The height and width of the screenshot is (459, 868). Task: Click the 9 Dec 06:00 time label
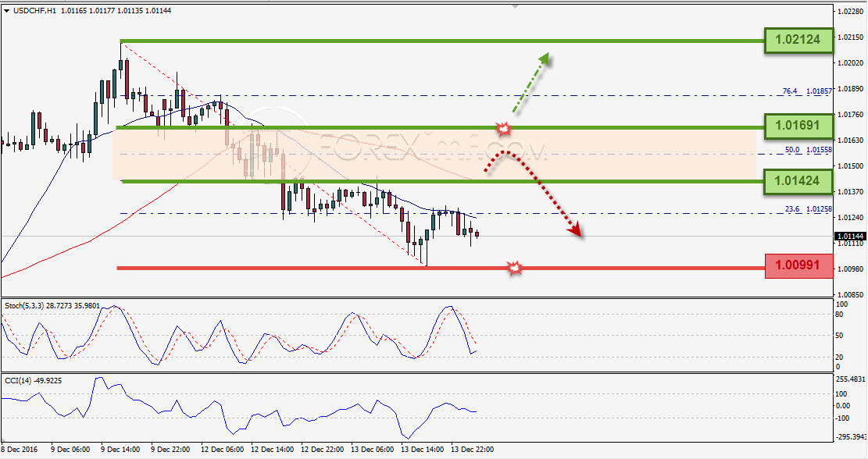tap(70, 450)
